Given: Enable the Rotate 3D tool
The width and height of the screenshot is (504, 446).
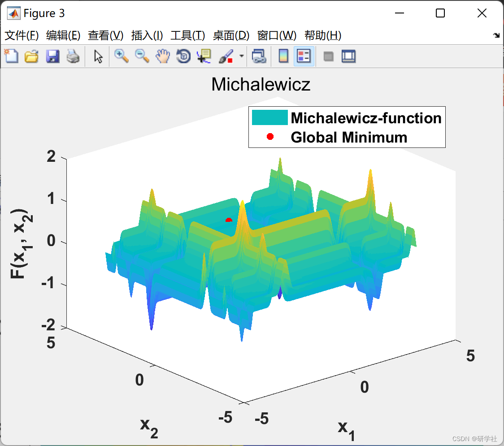Looking at the screenshot, I should point(183,56).
